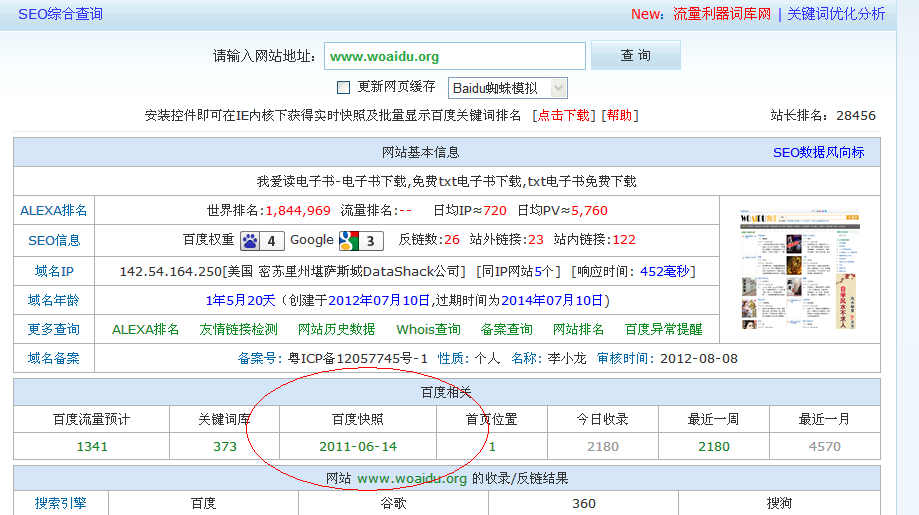Screen dimensions: 919x515
Task: Toggle the 更新网页缓存 checkbox
Action: (344, 87)
